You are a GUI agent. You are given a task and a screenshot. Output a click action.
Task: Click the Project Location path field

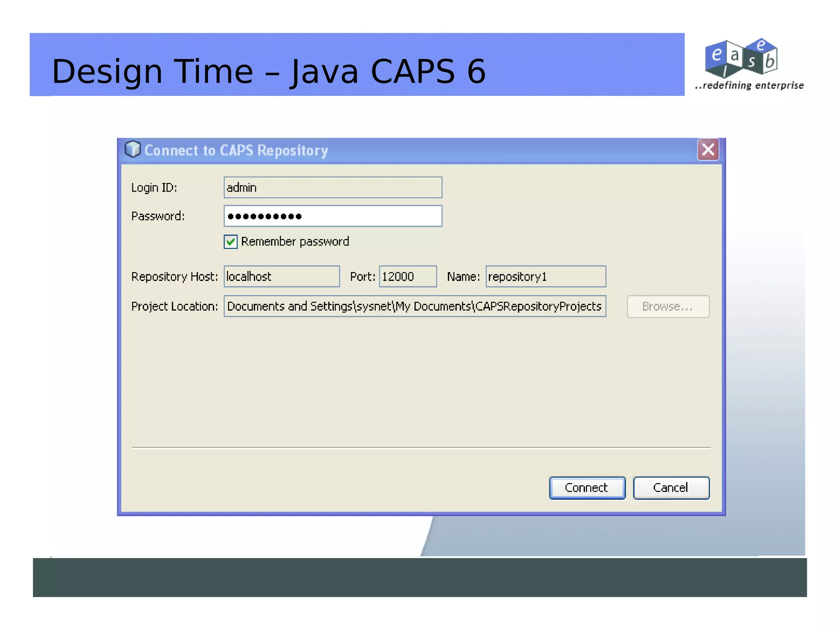coord(415,306)
